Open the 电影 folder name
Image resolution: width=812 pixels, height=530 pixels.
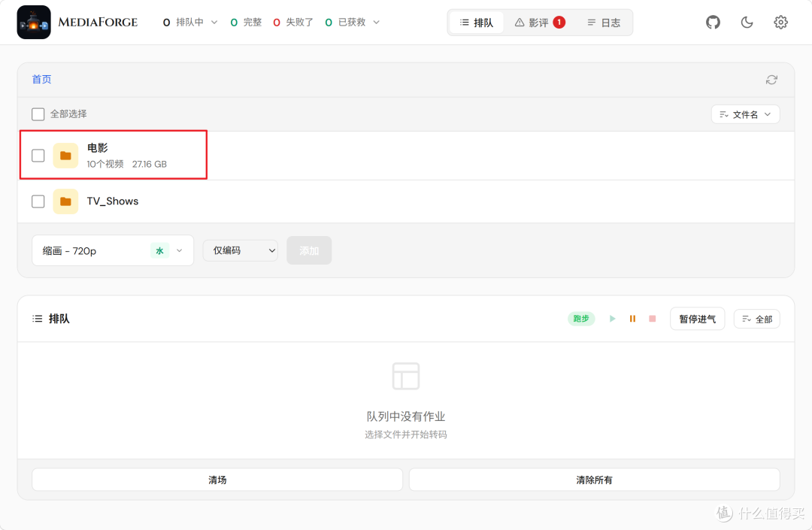(97, 148)
